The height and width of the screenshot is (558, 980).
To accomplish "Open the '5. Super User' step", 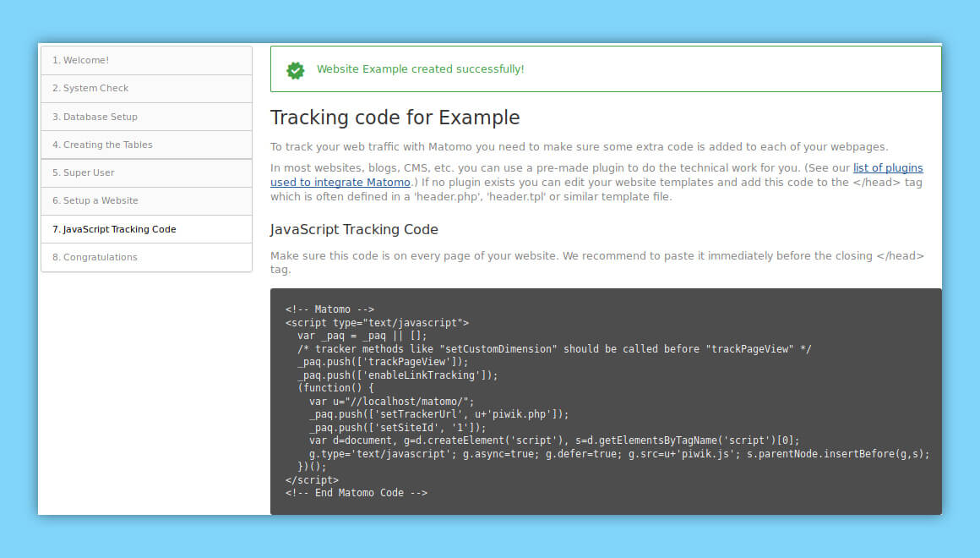I will (x=146, y=172).
